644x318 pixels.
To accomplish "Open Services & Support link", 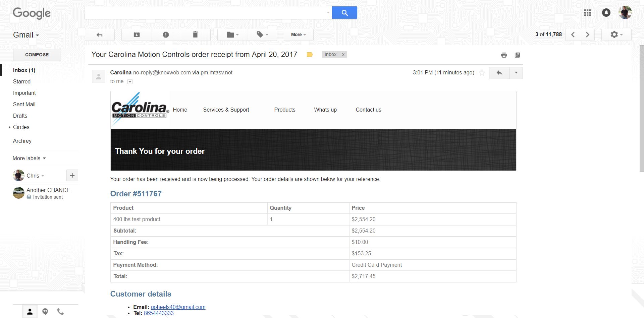I will (x=226, y=110).
